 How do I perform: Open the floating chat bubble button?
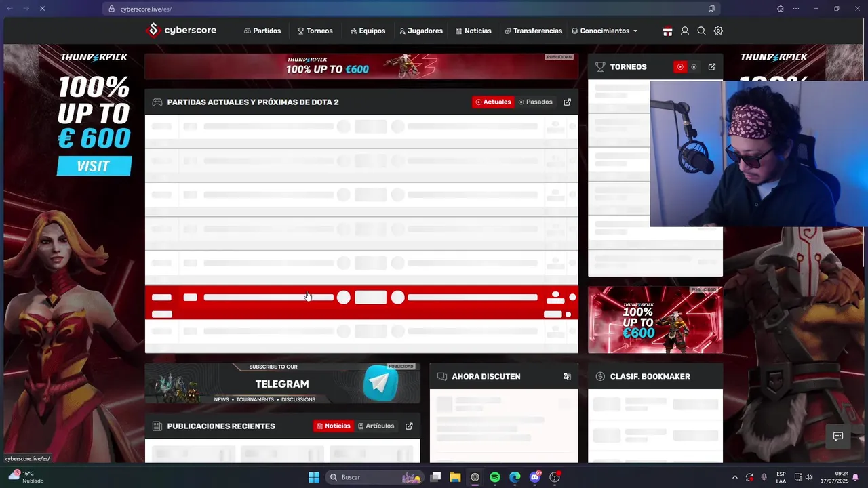point(838,436)
